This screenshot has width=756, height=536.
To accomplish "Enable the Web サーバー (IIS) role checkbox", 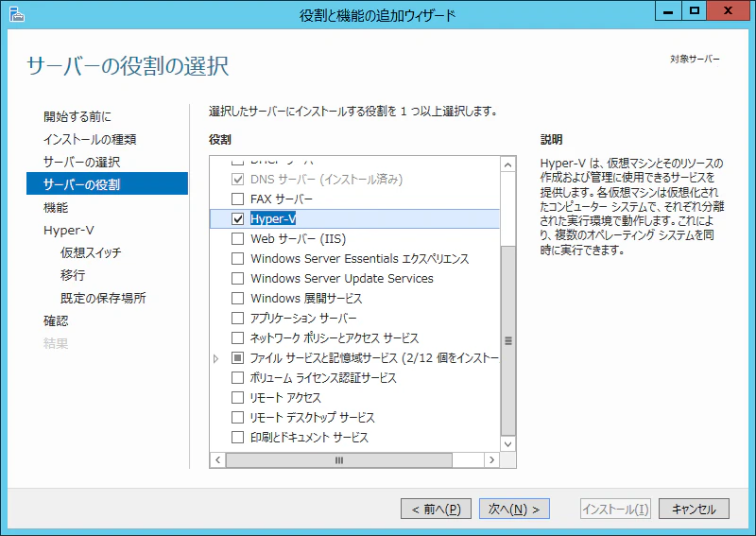I will click(x=238, y=239).
